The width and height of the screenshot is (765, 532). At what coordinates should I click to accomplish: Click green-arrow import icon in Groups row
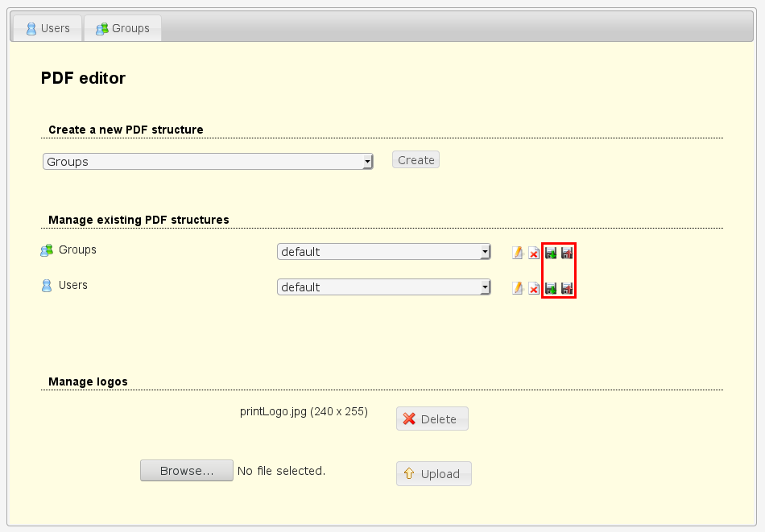tap(551, 253)
